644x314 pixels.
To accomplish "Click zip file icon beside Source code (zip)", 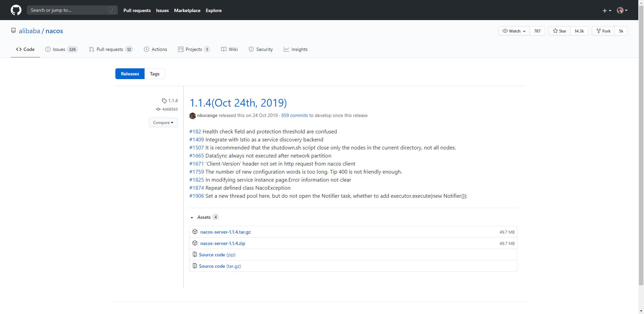I will coord(195,255).
